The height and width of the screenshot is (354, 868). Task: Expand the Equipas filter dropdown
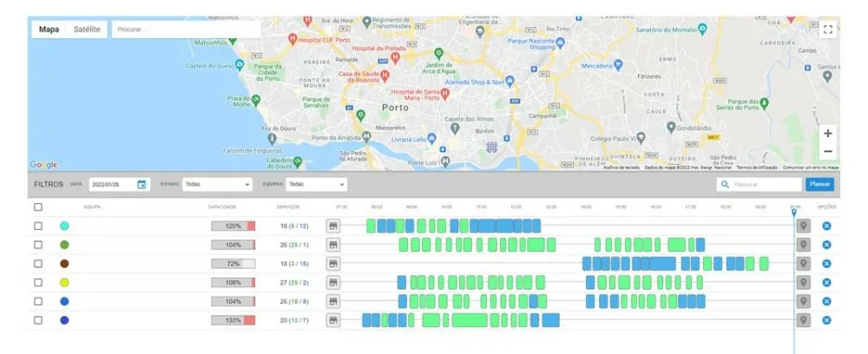click(317, 184)
